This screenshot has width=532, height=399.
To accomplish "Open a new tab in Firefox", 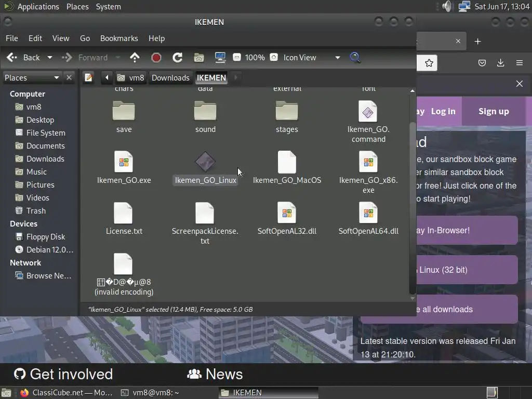I will [478, 42].
